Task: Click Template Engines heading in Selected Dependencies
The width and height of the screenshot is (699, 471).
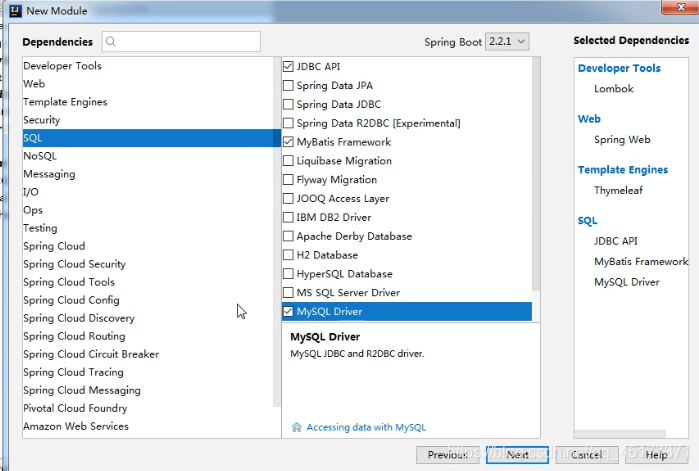Action: coord(623,170)
